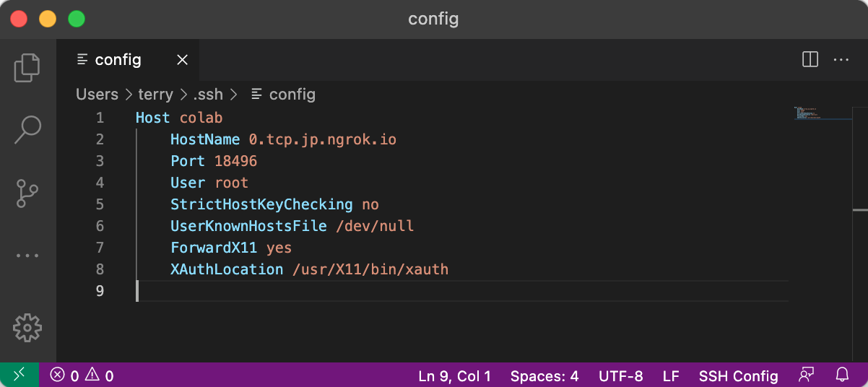Open the remote window indicator in status bar
The image size is (868, 387).
coord(19,375)
